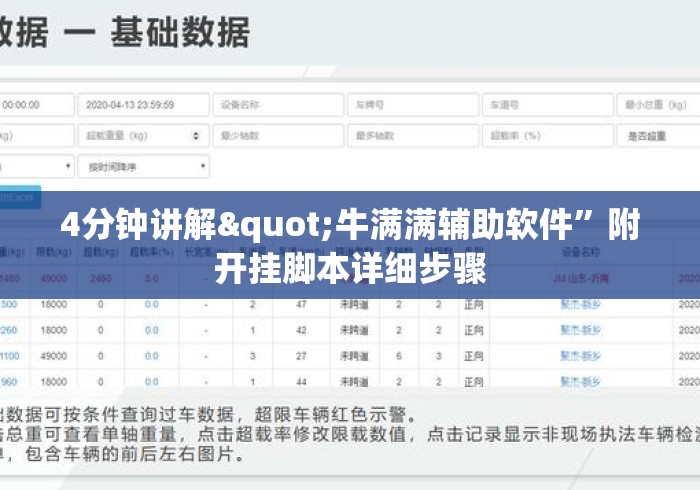Select the 车道号 input box
The height and width of the screenshot is (490, 700).
point(548,105)
